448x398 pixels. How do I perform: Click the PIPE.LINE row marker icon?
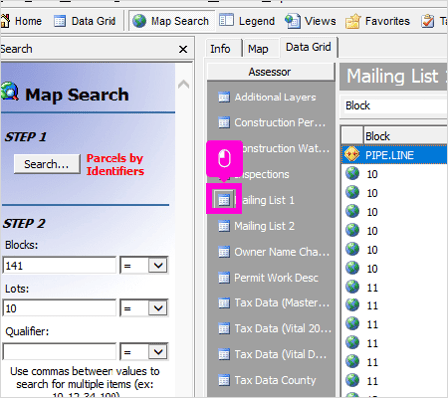[x=352, y=155]
